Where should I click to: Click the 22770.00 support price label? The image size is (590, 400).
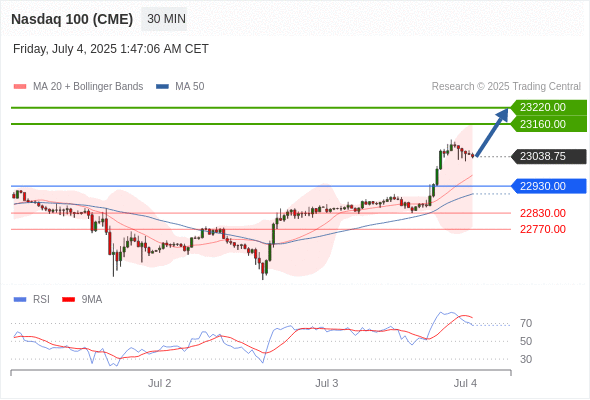(543, 229)
